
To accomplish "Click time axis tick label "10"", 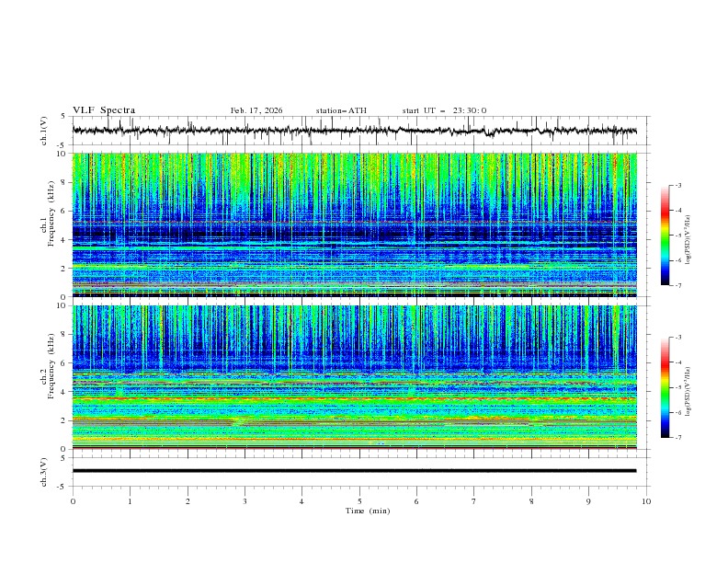I will (x=646, y=501).
